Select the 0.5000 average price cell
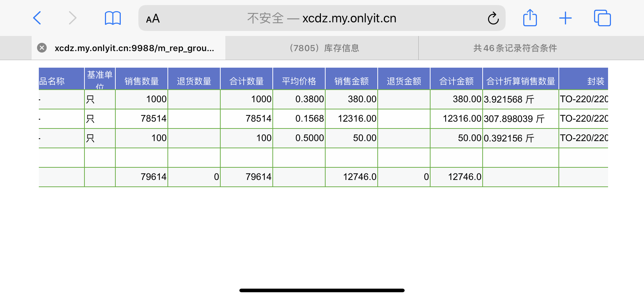The image size is (644, 298). (299, 138)
